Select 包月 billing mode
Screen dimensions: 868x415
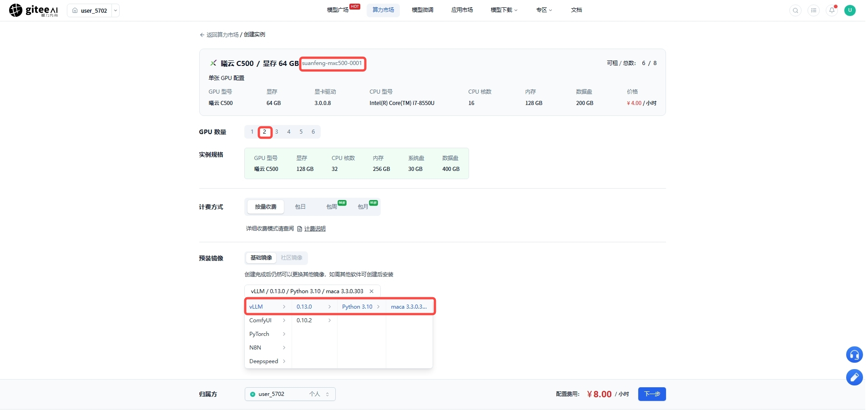364,207
